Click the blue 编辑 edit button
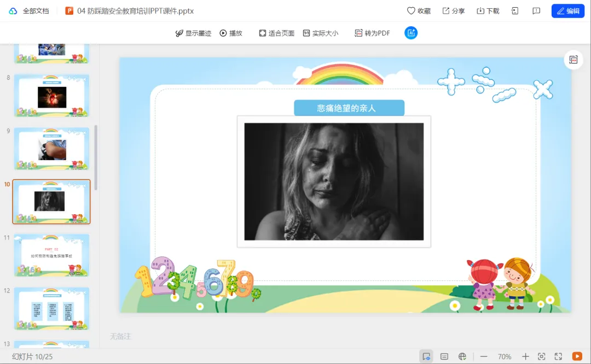Image resolution: width=591 pixels, height=364 pixels. coord(567,11)
